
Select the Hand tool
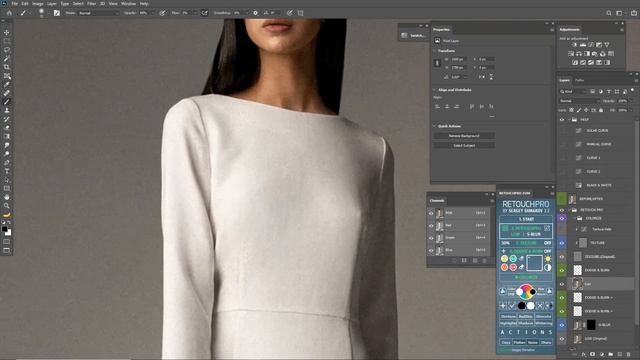(7, 197)
